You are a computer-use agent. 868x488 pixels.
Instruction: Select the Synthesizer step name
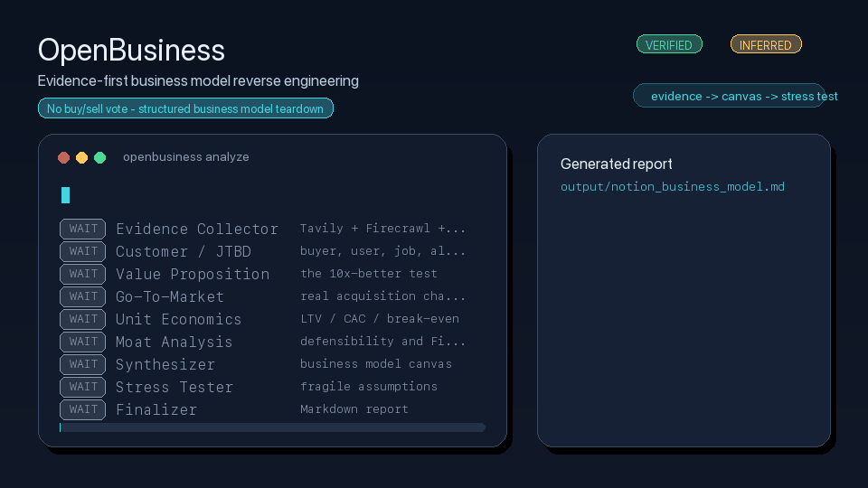(165, 364)
